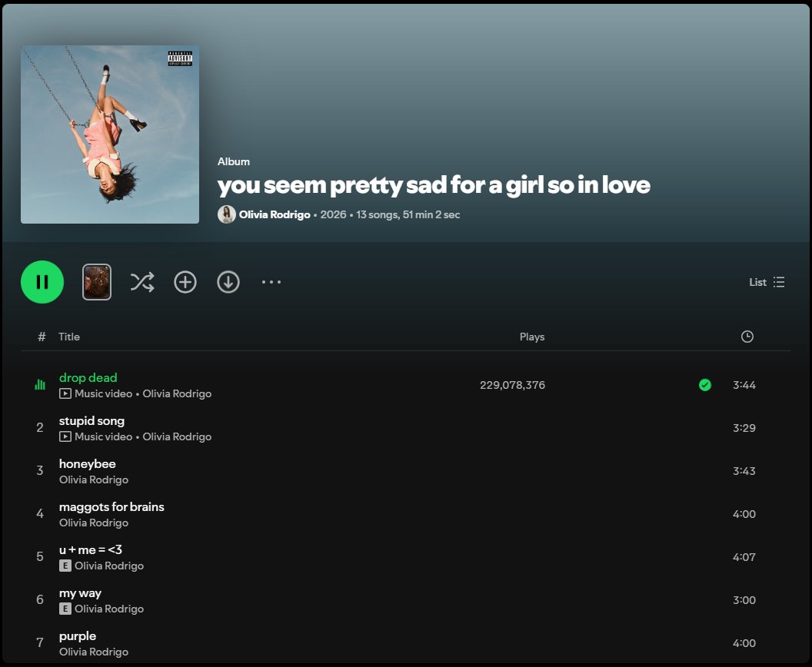812x667 pixels.
Task: Change view using the List button
Action: pos(767,282)
